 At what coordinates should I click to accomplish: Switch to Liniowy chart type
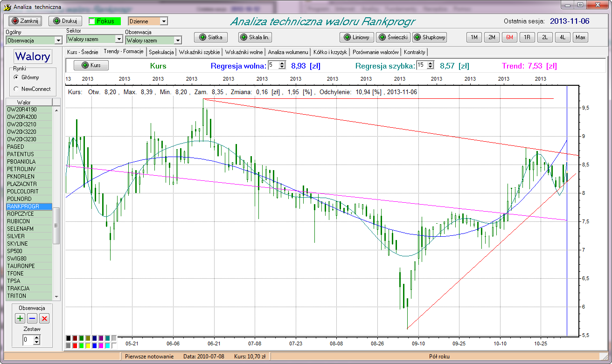(x=357, y=37)
